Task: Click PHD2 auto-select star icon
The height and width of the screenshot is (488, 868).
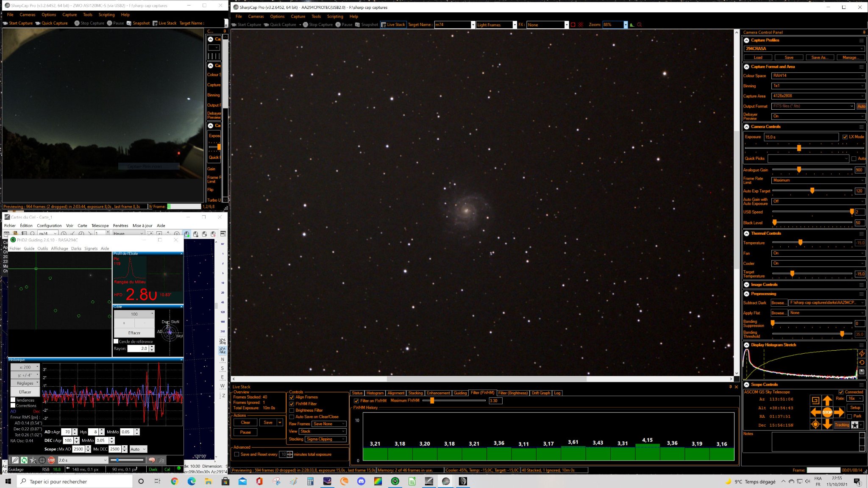Action: coord(33,460)
